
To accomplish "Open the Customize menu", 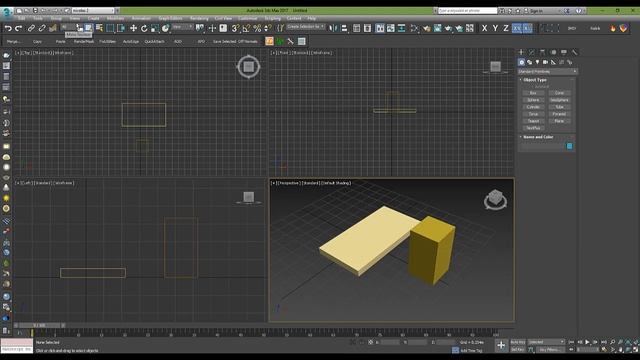I will tap(247, 18).
